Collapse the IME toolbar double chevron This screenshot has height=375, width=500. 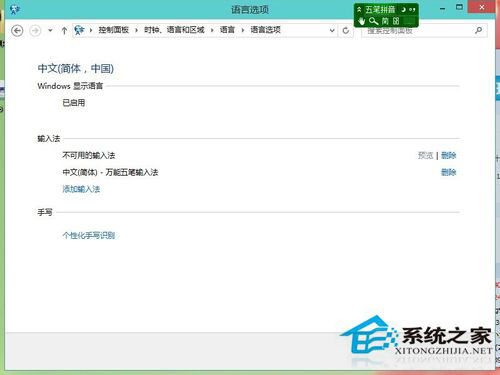[x=359, y=9]
